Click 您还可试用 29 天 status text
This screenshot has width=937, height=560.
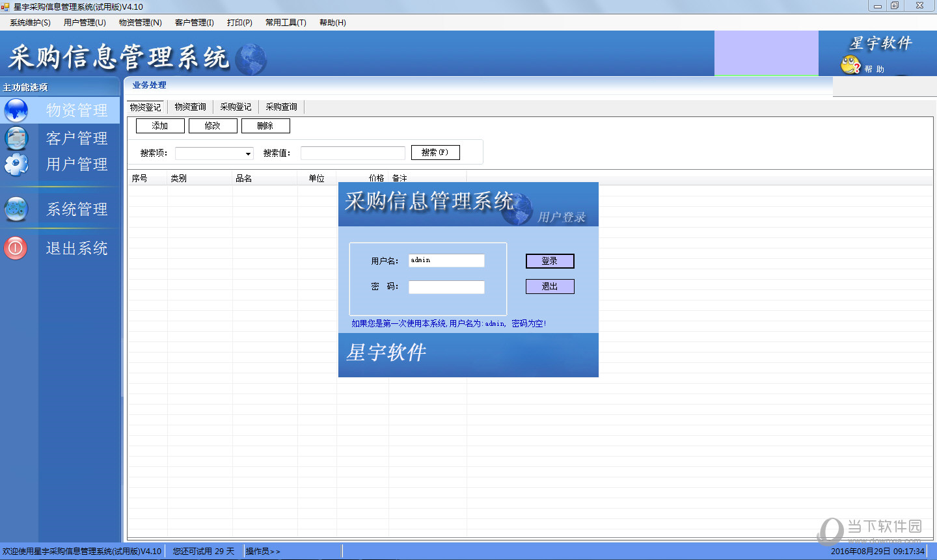pos(204,551)
